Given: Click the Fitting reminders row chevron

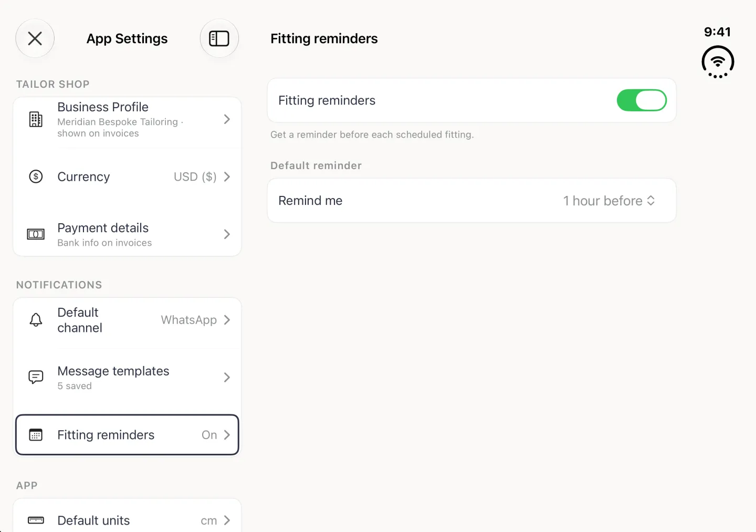Looking at the screenshot, I should pyautogui.click(x=227, y=435).
